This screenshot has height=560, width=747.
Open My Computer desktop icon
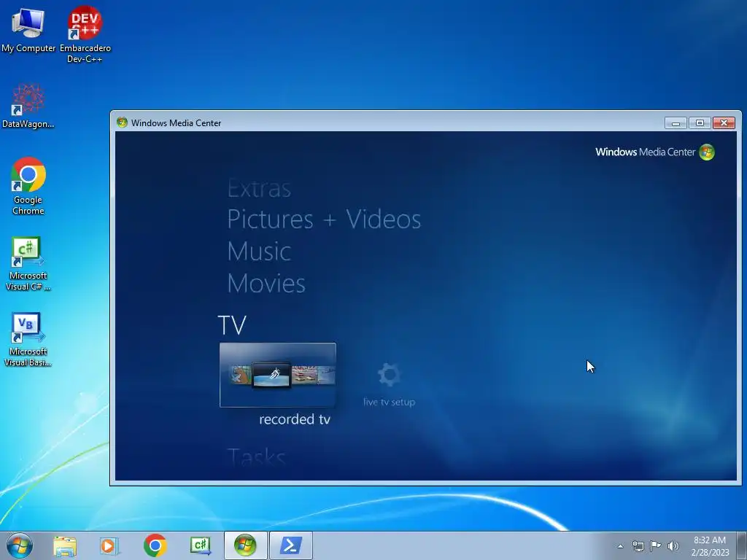click(28, 31)
